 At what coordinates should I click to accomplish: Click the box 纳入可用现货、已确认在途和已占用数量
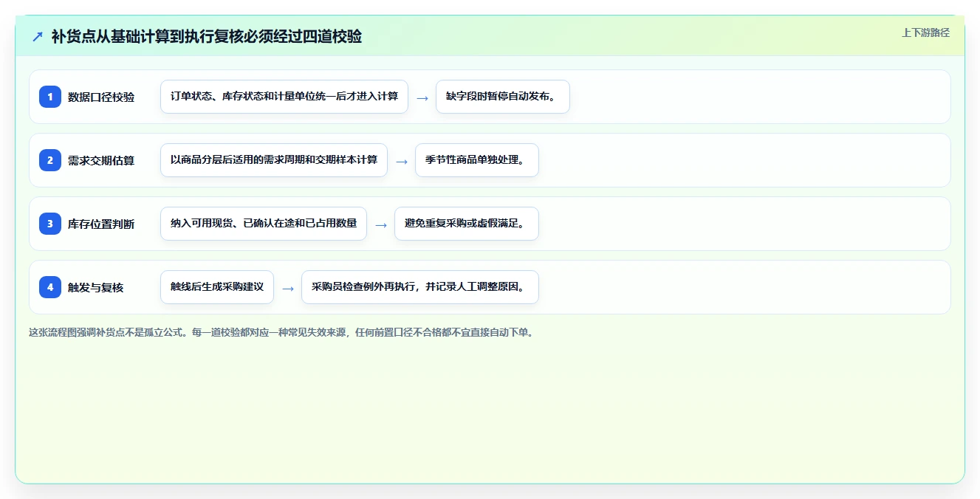click(264, 224)
